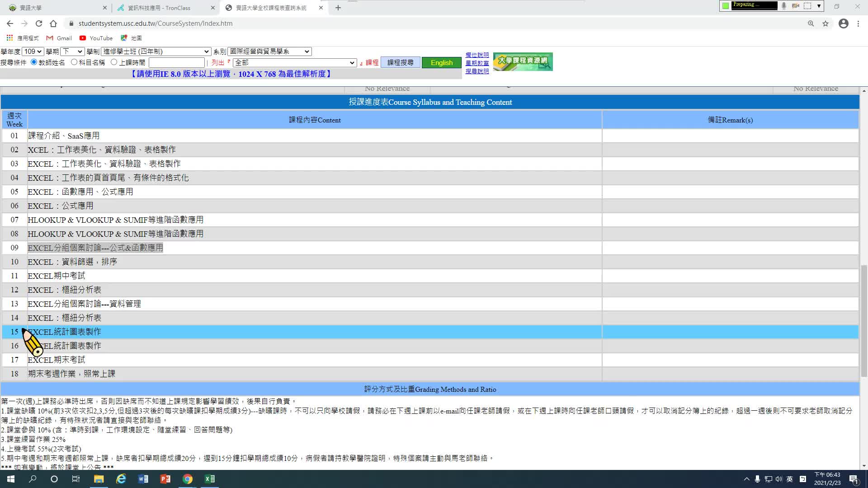Open Excel from the taskbar
The image size is (868, 488).
[x=209, y=479]
